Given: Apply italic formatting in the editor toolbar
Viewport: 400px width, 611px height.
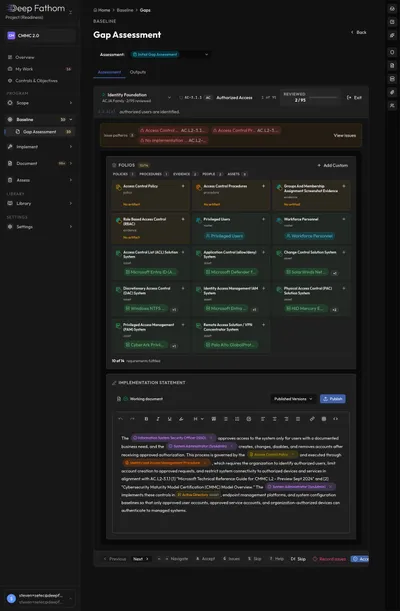Looking at the screenshot, I should tap(158, 419).
